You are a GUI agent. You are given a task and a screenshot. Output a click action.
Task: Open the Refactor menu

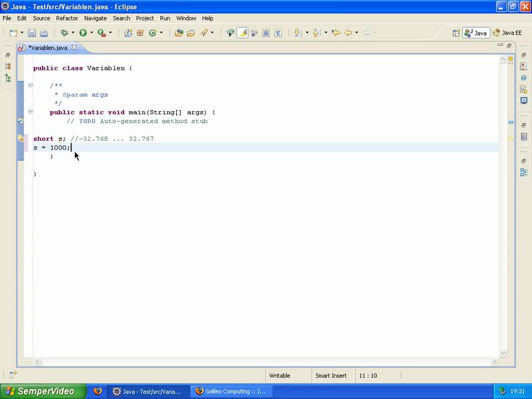[67, 18]
